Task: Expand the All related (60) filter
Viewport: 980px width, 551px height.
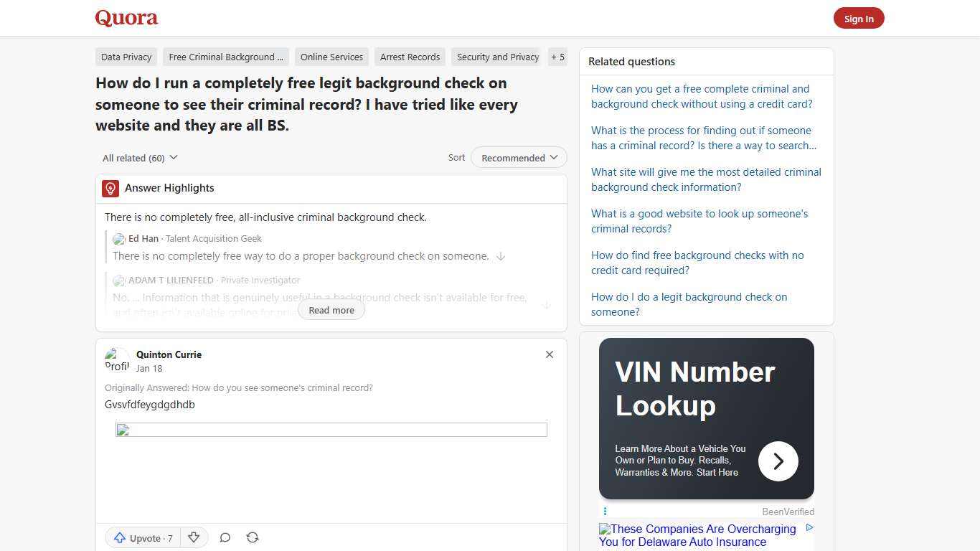Action: pyautogui.click(x=139, y=157)
